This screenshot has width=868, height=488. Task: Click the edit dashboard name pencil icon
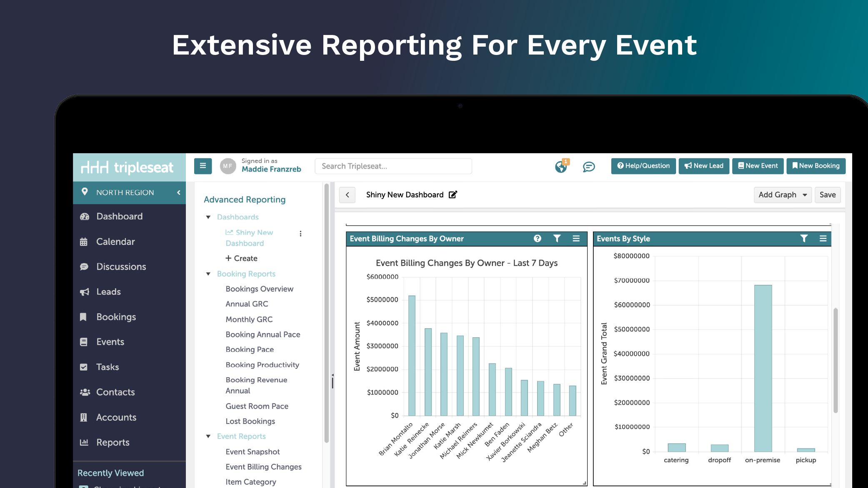[x=453, y=194]
